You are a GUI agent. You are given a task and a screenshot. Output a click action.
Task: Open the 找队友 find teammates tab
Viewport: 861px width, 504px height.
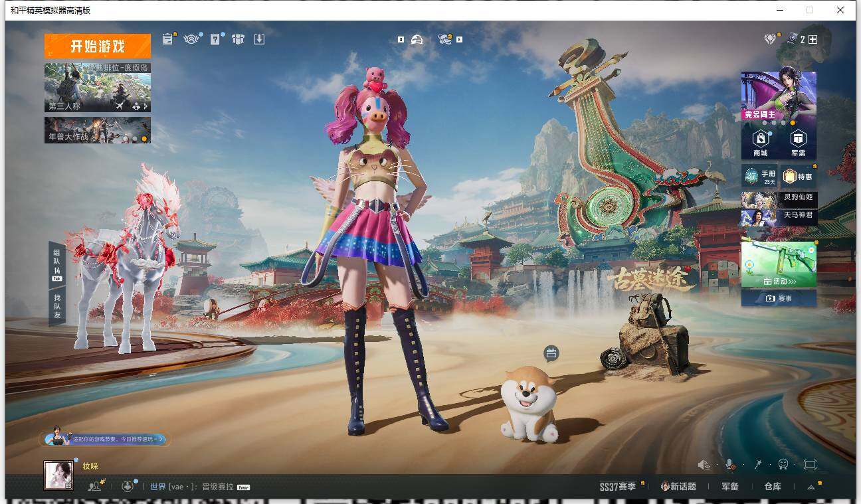(x=57, y=306)
